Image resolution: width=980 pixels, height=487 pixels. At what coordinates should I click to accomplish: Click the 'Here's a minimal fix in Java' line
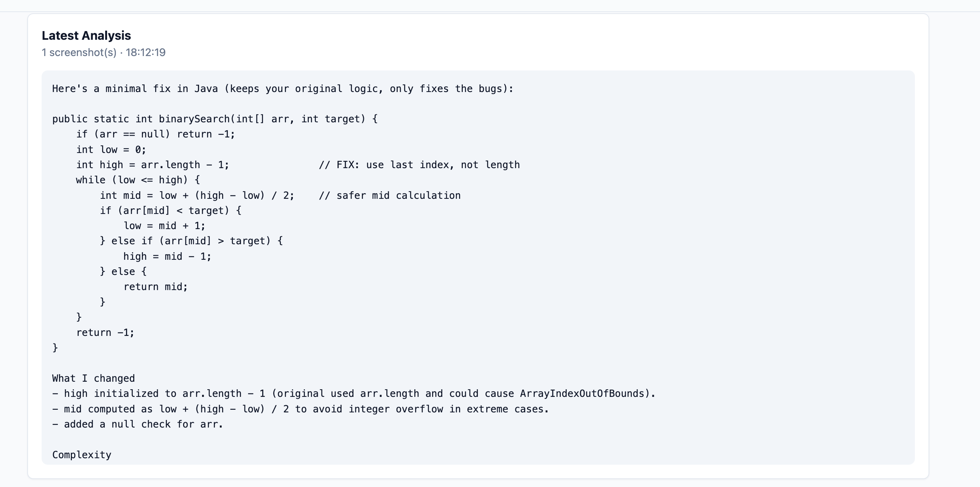pos(283,89)
